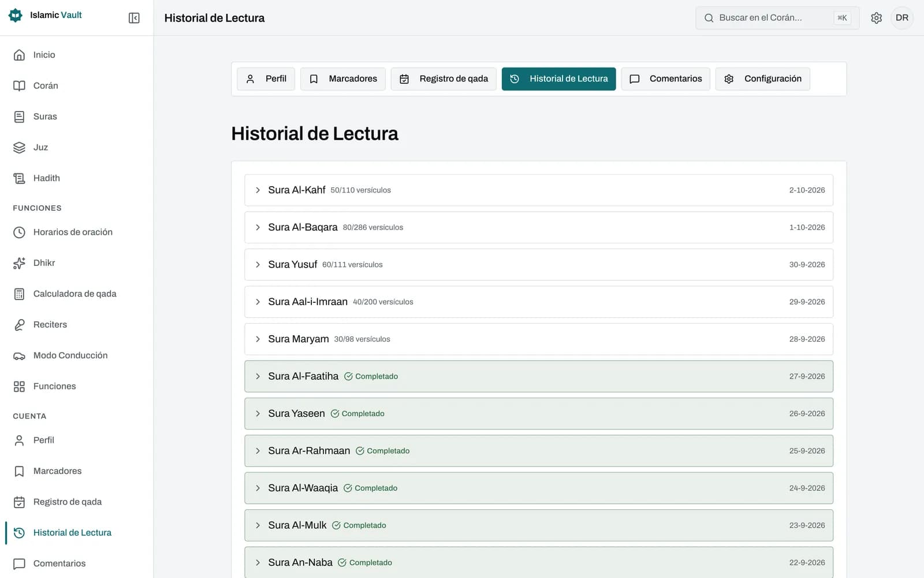Expand Sura Aal-i-Imraan entry chevron
Screen dimensions: 924x578
pyautogui.click(x=258, y=302)
